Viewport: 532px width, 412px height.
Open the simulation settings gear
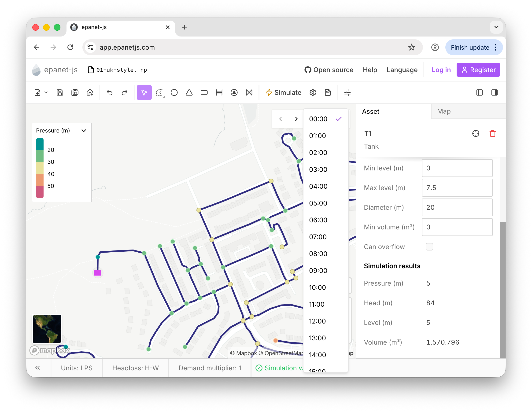[x=313, y=92]
